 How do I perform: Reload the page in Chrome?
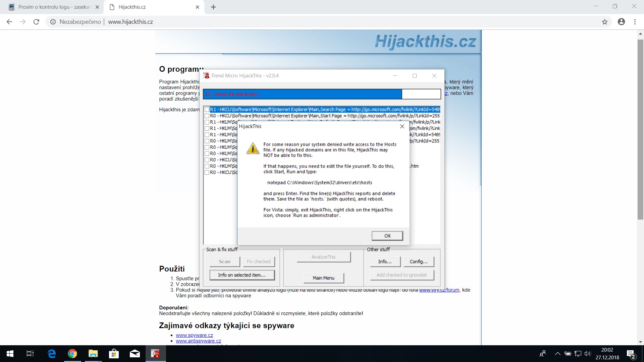pyautogui.click(x=36, y=22)
